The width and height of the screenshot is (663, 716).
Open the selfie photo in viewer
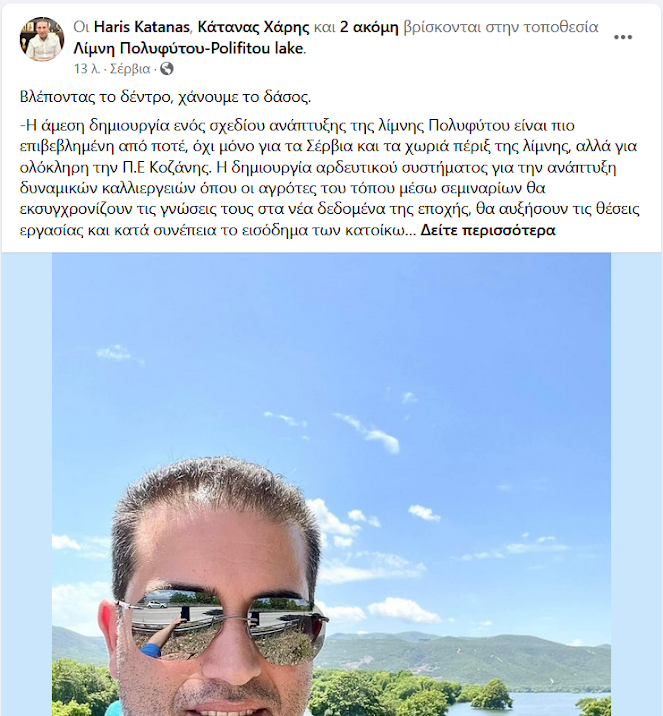click(331, 484)
